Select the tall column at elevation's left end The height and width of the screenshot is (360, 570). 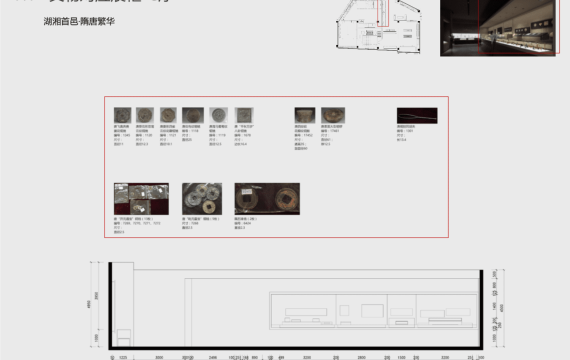[x=121, y=304]
